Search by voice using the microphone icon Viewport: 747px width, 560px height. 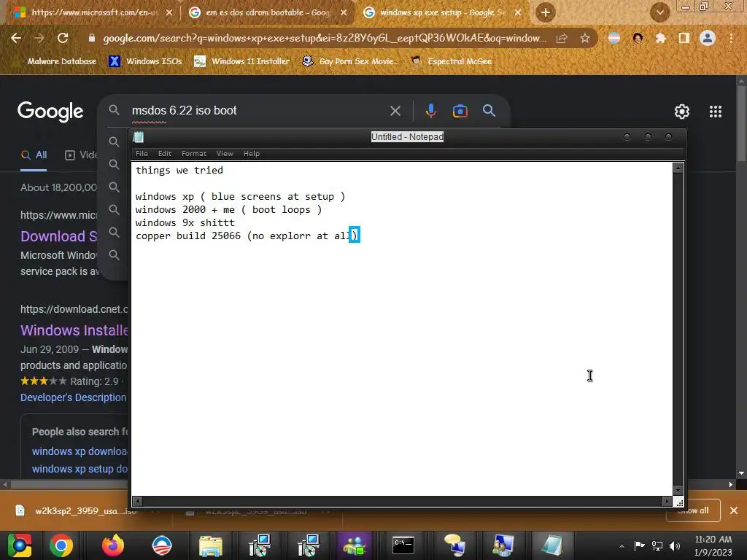[430, 111]
